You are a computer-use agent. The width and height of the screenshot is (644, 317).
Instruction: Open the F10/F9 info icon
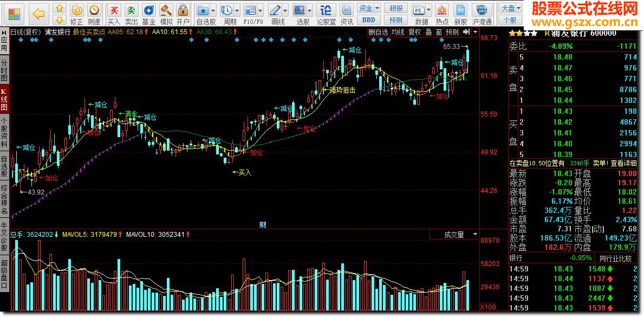(250, 10)
